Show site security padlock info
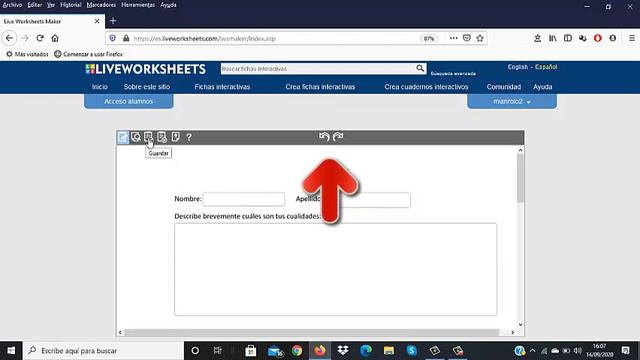 coord(126,38)
